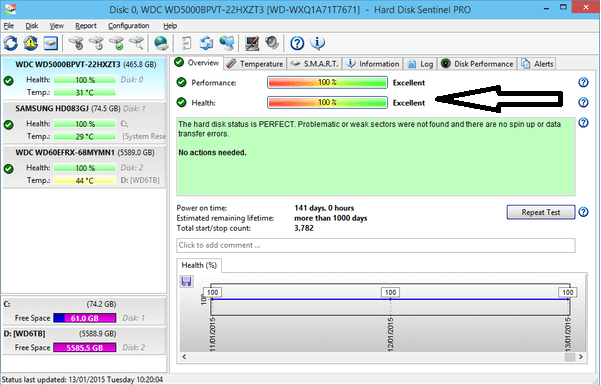Click the C: partition 61.0 GB free space bar
This screenshot has width=601, height=385.
click(x=85, y=318)
